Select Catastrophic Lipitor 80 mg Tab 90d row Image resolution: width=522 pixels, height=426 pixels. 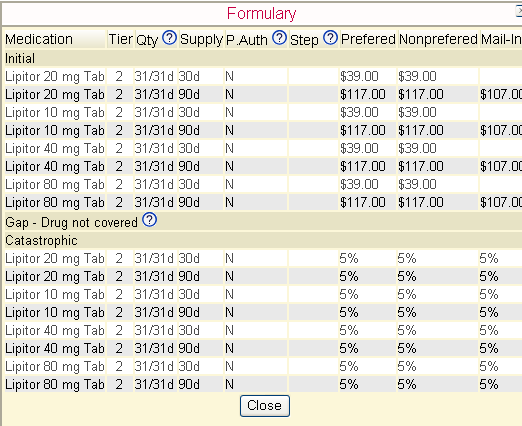click(x=263, y=384)
